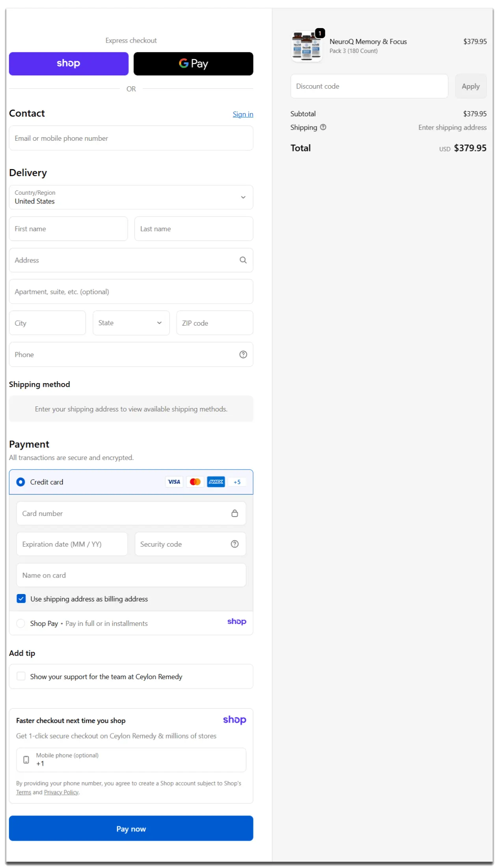Select the Shop Pay radio option
Screen dimensions: 499x868
20,623
